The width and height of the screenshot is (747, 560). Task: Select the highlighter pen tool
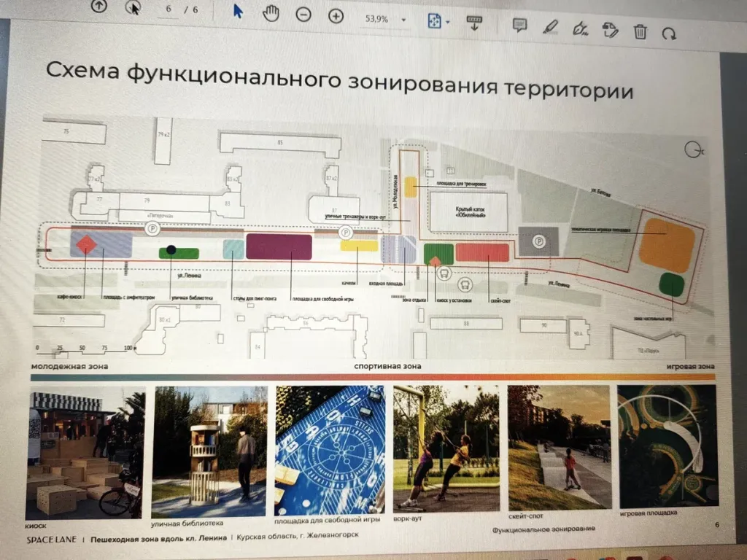pos(551,27)
